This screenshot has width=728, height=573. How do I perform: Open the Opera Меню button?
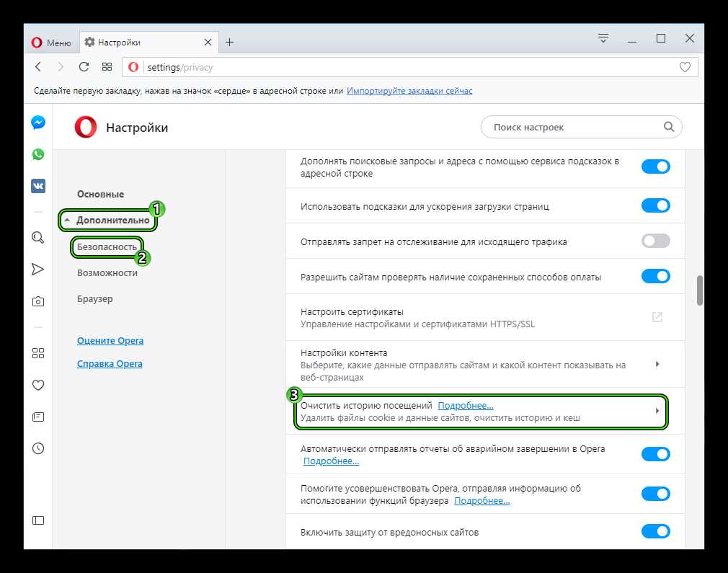(51, 43)
